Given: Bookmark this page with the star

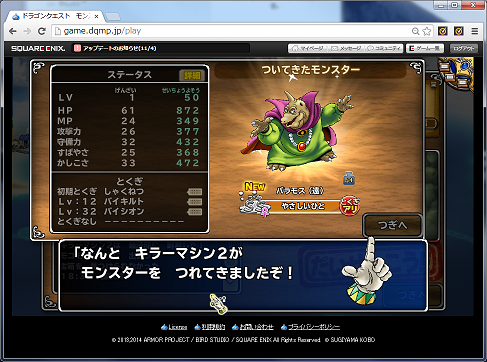Looking at the screenshot, I should point(426,31).
